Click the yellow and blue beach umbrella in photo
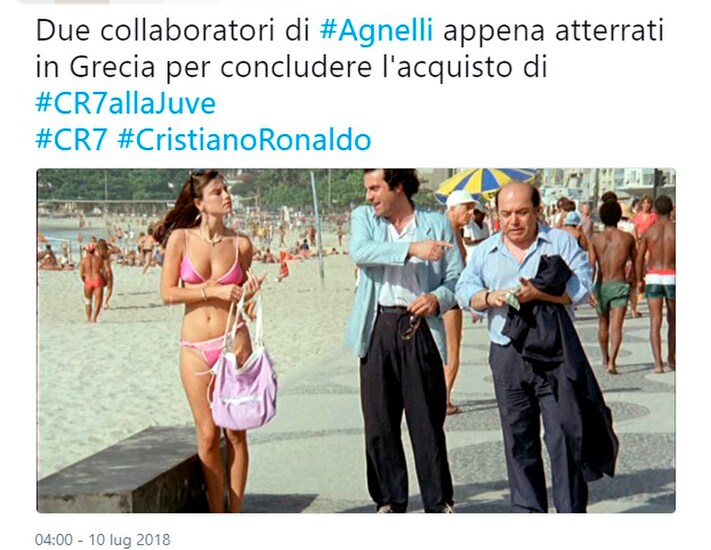This screenshot has width=711, height=550. point(485,183)
